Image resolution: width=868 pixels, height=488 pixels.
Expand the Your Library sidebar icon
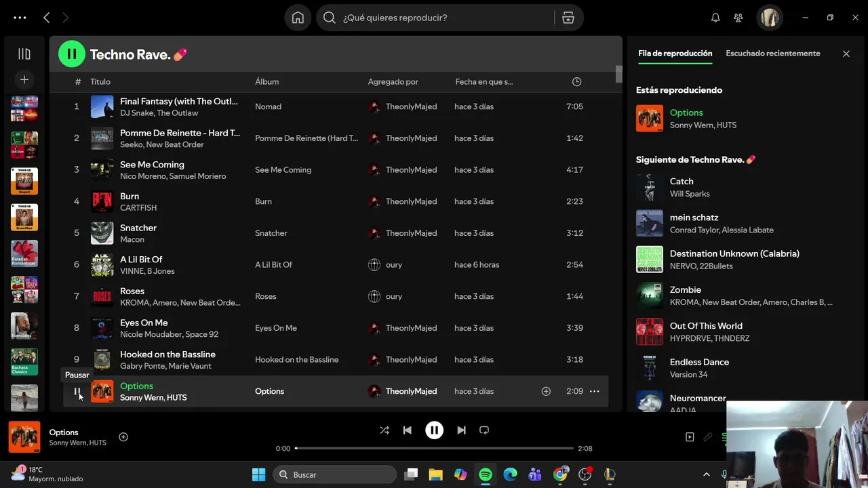(24, 54)
